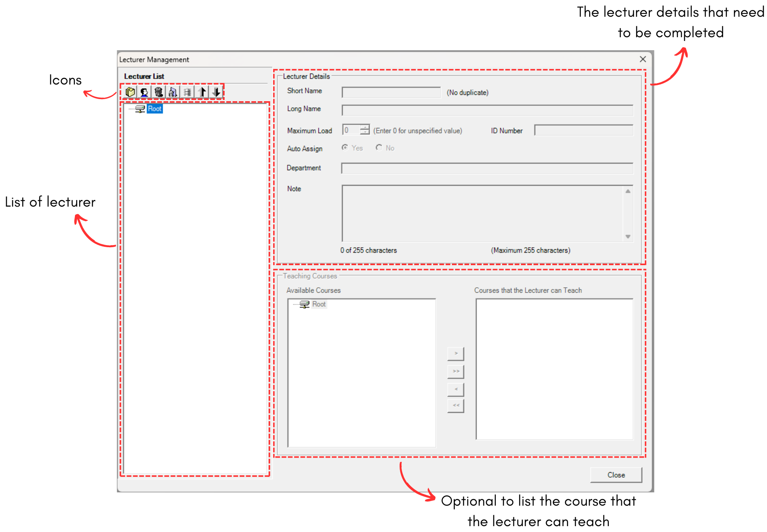Screen dimensions: 767x532
Task: Click the sort lecturers icon
Action: coord(187,92)
